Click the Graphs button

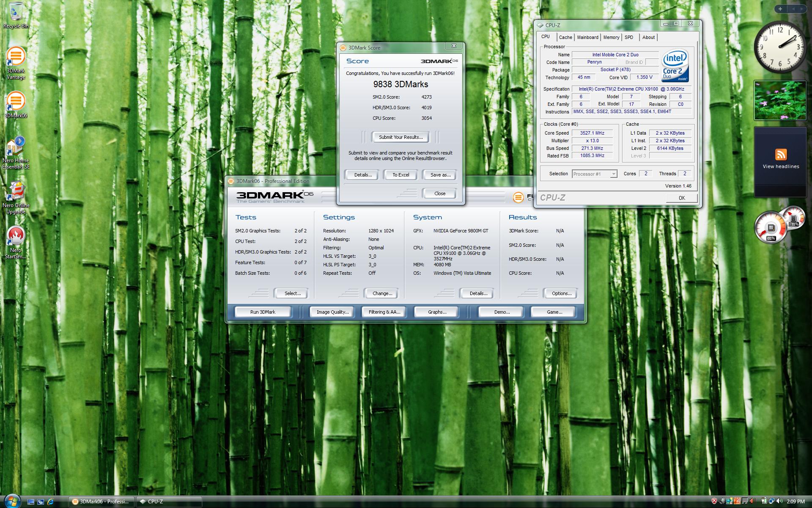click(x=437, y=312)
